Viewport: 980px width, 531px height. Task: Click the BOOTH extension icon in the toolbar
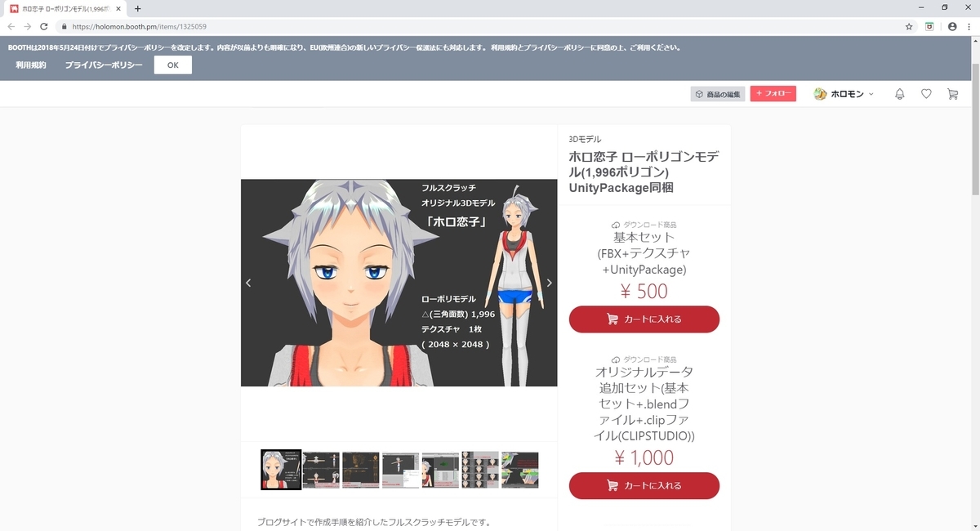pos(929,26)
